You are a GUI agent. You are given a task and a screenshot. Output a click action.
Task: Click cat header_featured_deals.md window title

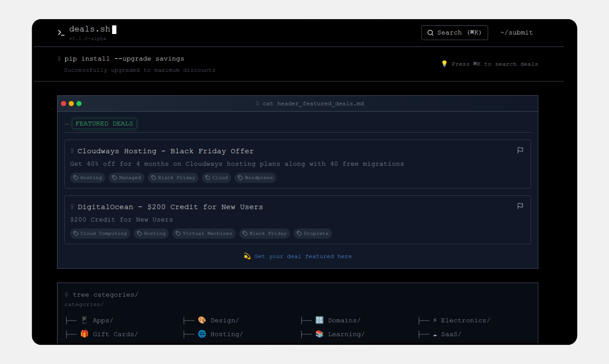313,103
